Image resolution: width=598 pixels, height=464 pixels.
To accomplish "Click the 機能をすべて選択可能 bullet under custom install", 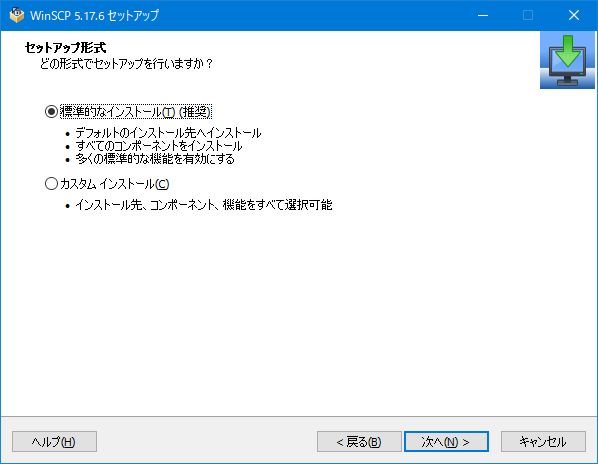I will point(204,205).
